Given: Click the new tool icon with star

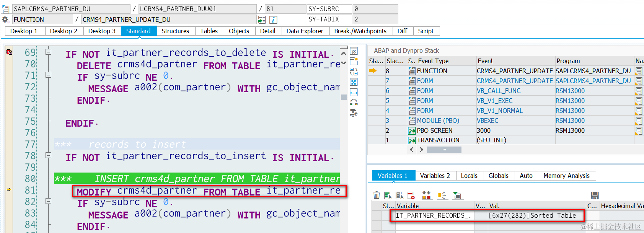Looking at the screenshot, I should click(x=354, y=61).
